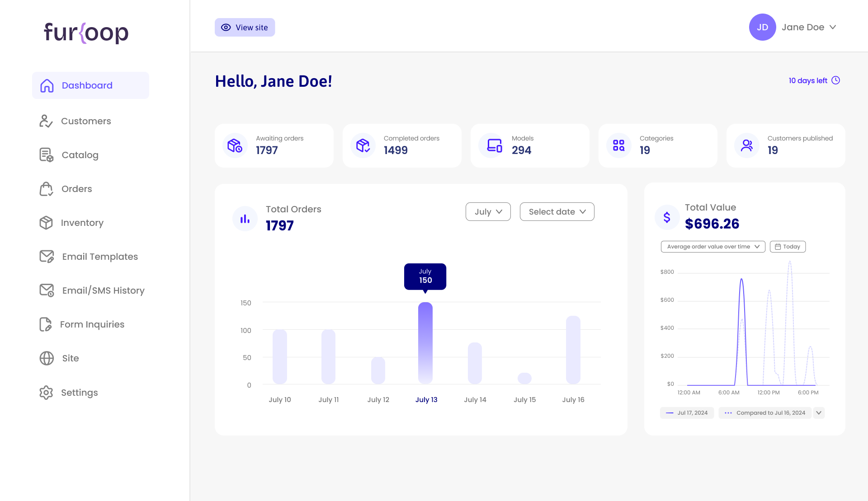Click the Models 294 value
The width and height of the screenshot is (868, 501).
[521, 150]
